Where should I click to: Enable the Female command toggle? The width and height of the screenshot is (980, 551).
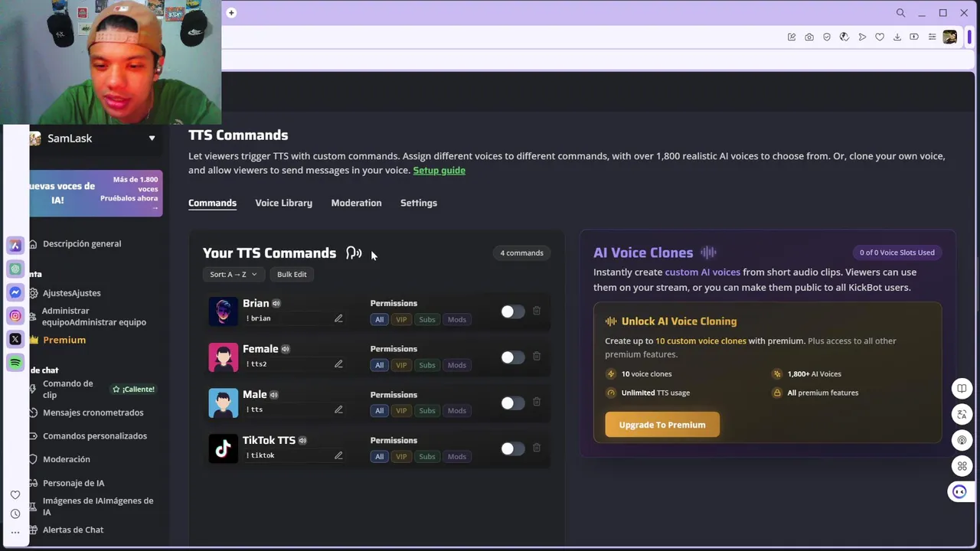(x=512, y=357)
